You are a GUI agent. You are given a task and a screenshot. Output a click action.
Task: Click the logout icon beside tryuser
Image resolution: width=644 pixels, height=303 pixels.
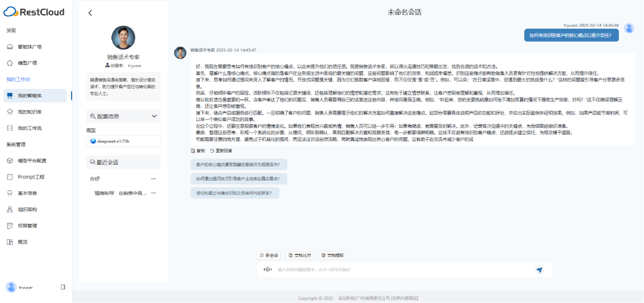coord(63,287)
